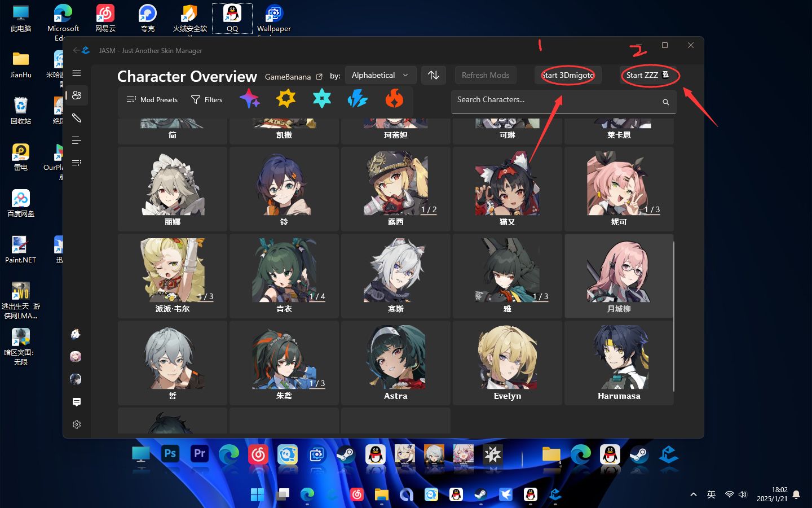The image size is (812, 508).
Task: Toggle the Fire element filter
Action: pyautogui.click(x=394, y=99)
